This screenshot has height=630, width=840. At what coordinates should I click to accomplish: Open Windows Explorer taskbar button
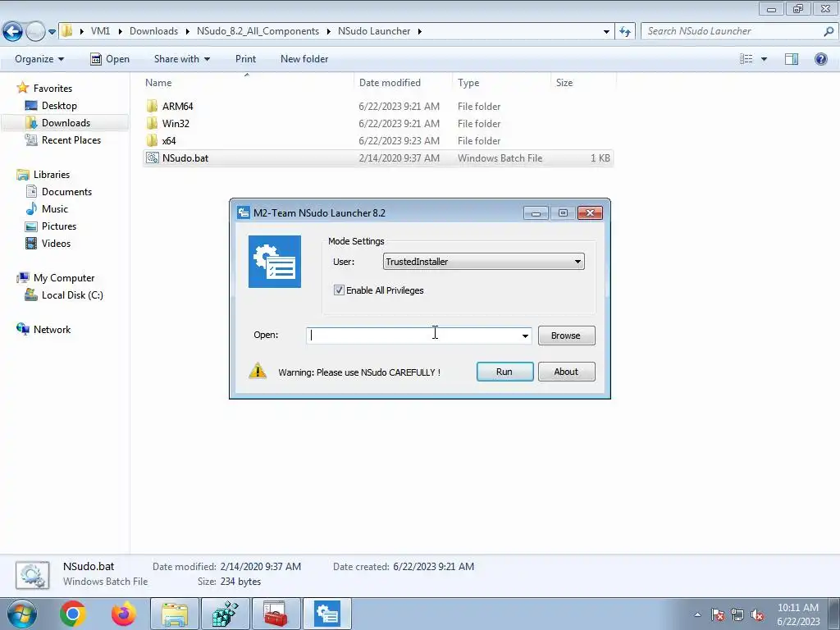[175, 614]
